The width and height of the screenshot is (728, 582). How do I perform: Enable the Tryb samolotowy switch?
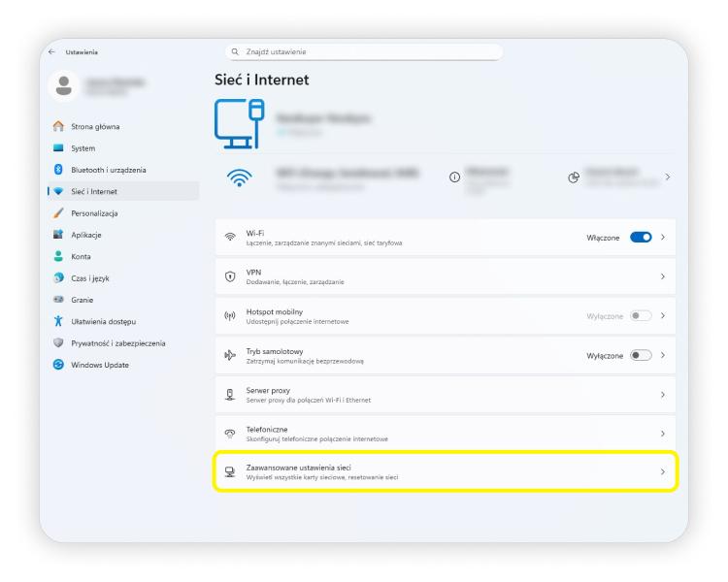(x=641, y=356)
